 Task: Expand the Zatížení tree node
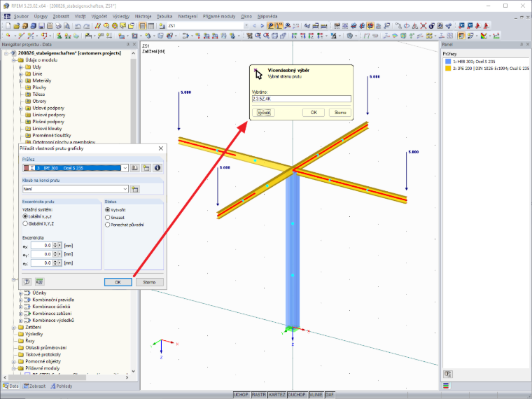14,328
